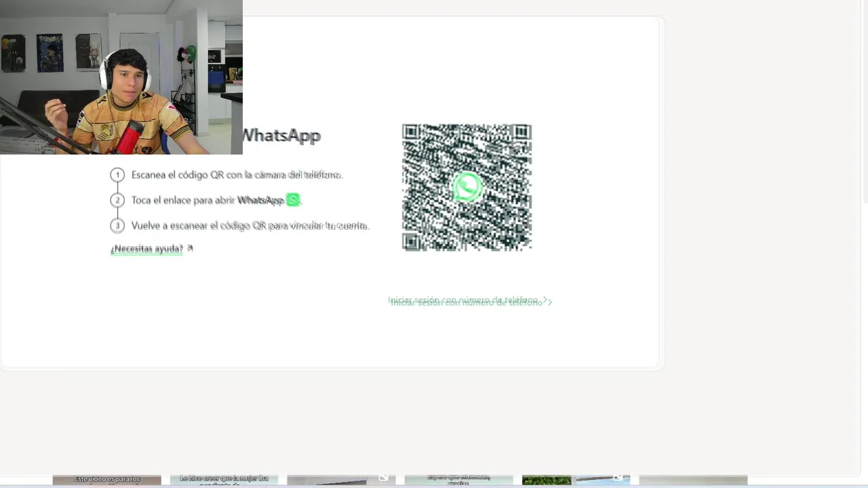
Task: Click text 'Escanea el código QR con la cámara'
Action: pos(209,175)
